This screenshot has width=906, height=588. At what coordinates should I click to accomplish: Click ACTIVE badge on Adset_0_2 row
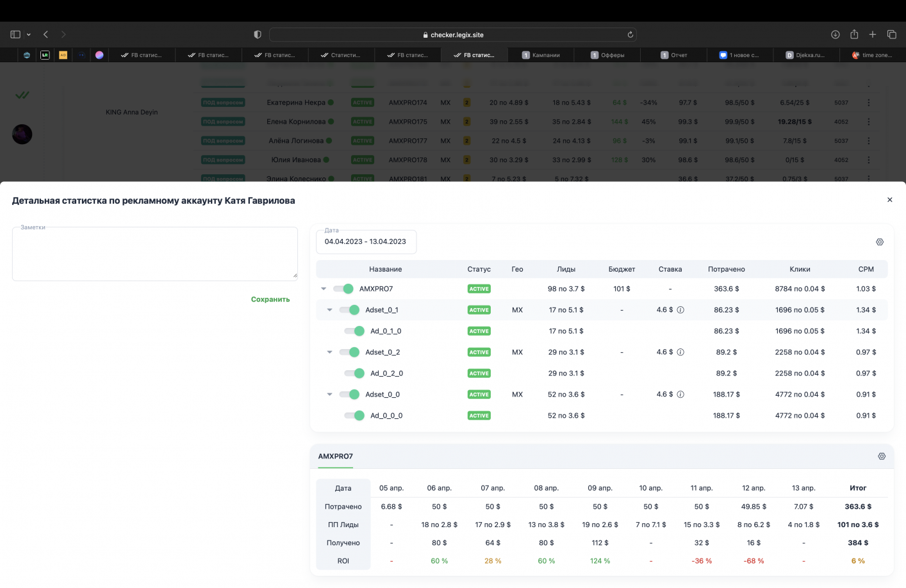479,352
